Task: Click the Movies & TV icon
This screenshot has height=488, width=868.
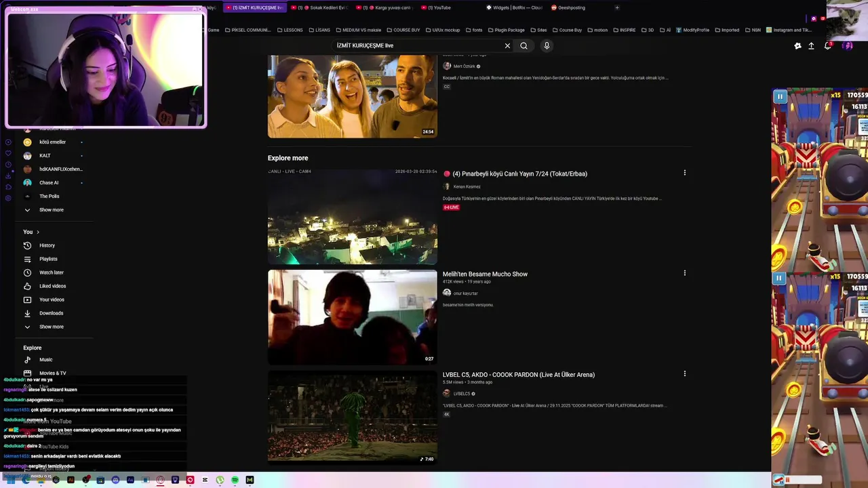Action: coord(27,373)
